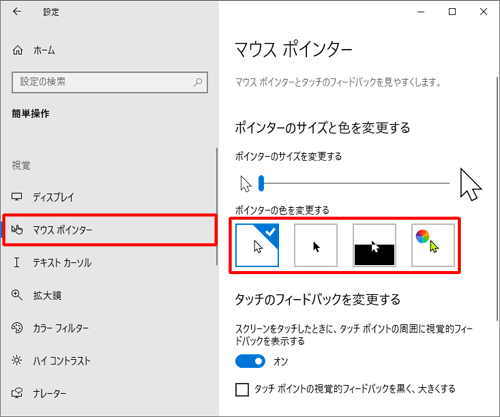Click the 設定の検索 search box
The image size is (500, 417).
[110, 82]
